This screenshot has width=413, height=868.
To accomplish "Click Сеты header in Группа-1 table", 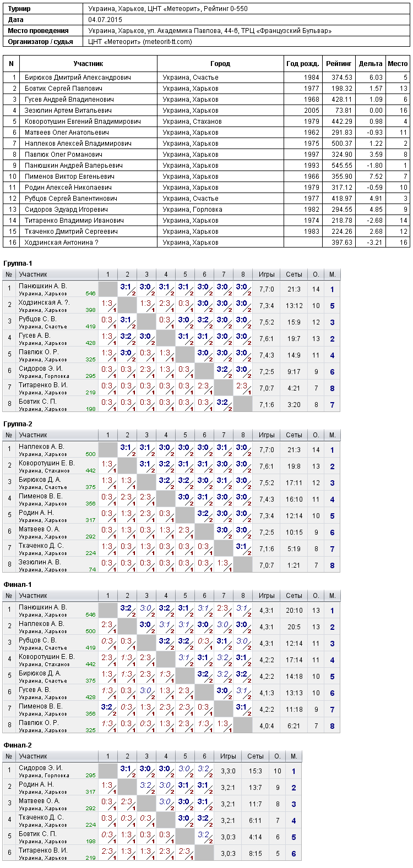I will tap(294, 274).
